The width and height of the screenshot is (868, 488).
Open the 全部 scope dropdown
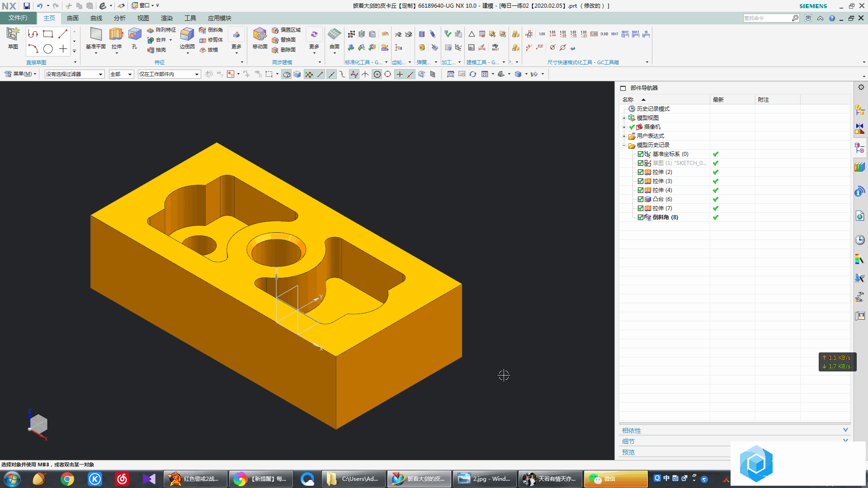[x=122, y=74]
